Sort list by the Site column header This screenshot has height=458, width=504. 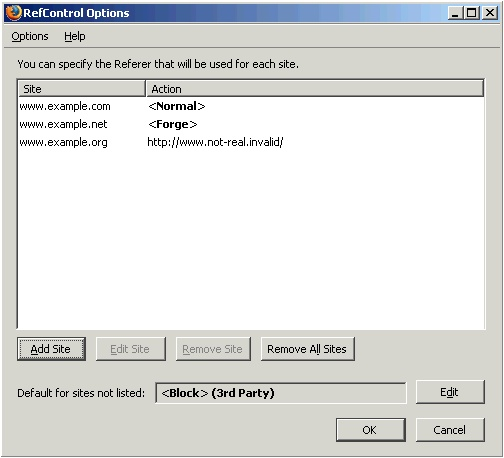[x=81, y=89]
